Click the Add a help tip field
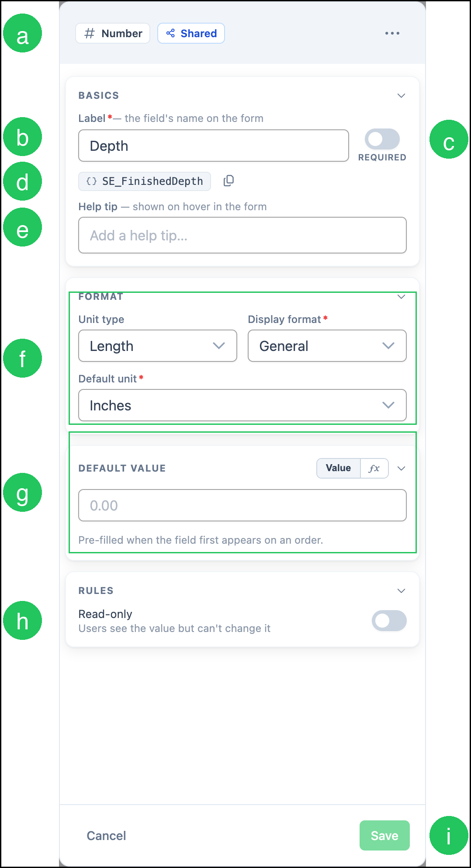The height and width of the screenshot is (868, 471). click(242, 235)
